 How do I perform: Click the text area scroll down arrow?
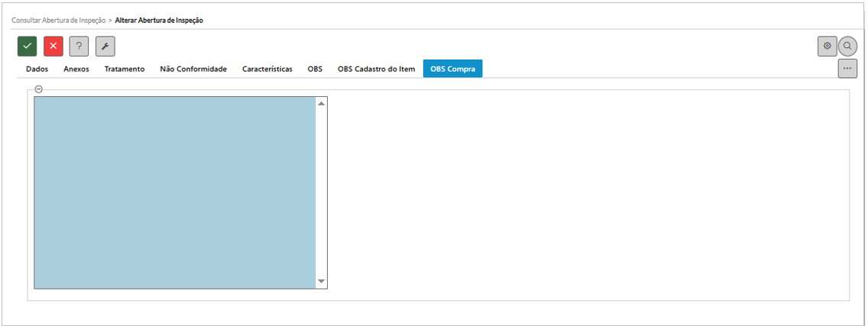tap(321, 282)
